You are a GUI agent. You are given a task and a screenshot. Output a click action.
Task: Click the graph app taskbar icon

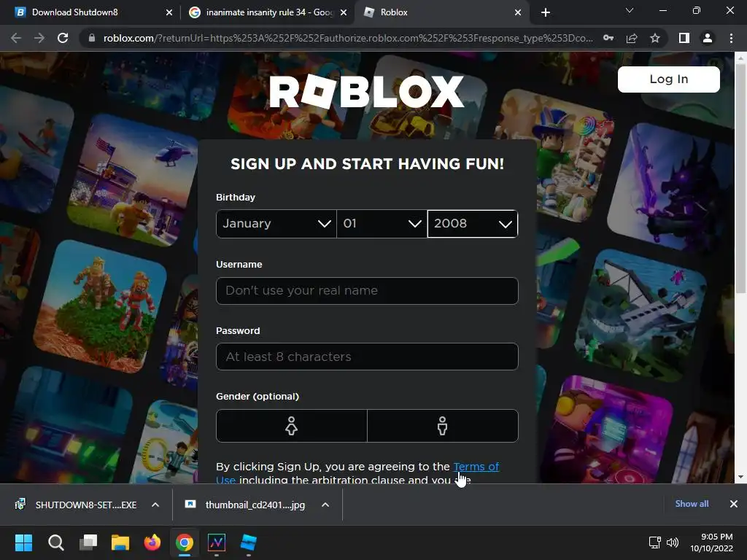pyautogui.click(x=217, y=542)
